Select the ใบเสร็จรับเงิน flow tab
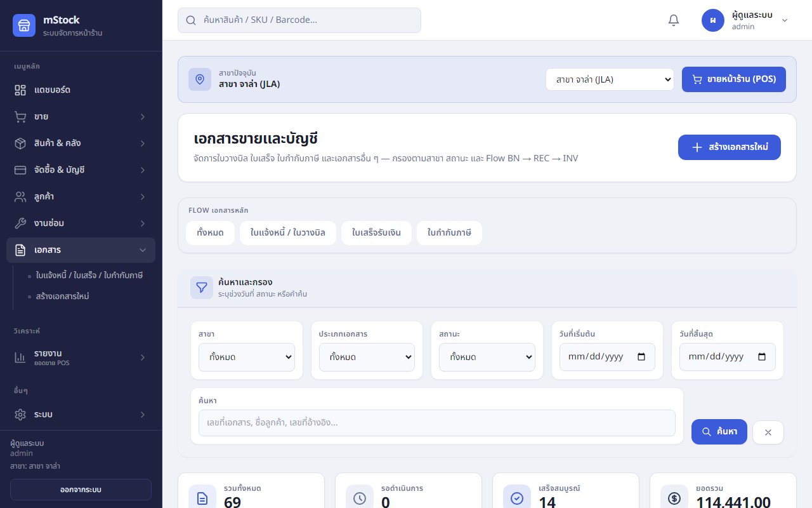The height and width of the screenshot is (508, 812). 376,233
